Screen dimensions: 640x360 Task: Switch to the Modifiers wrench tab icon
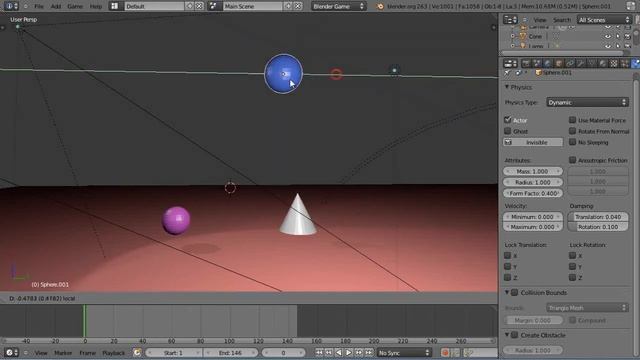(580, 63)
